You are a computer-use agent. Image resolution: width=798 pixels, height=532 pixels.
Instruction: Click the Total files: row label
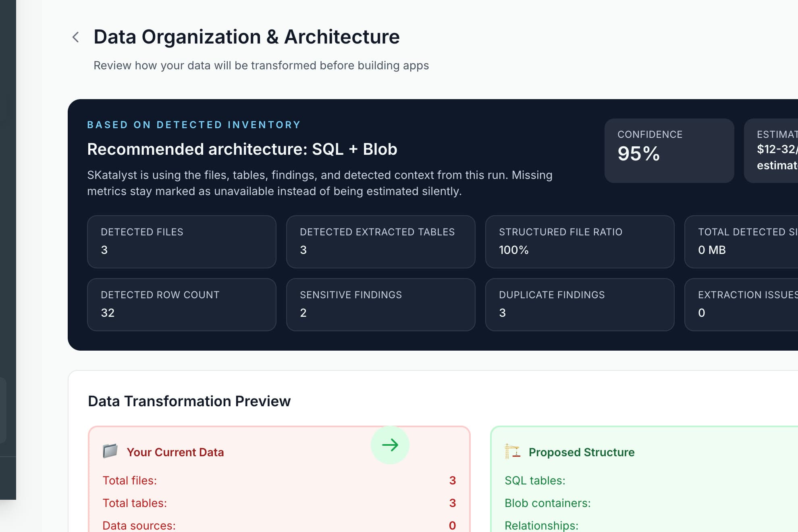130,480
